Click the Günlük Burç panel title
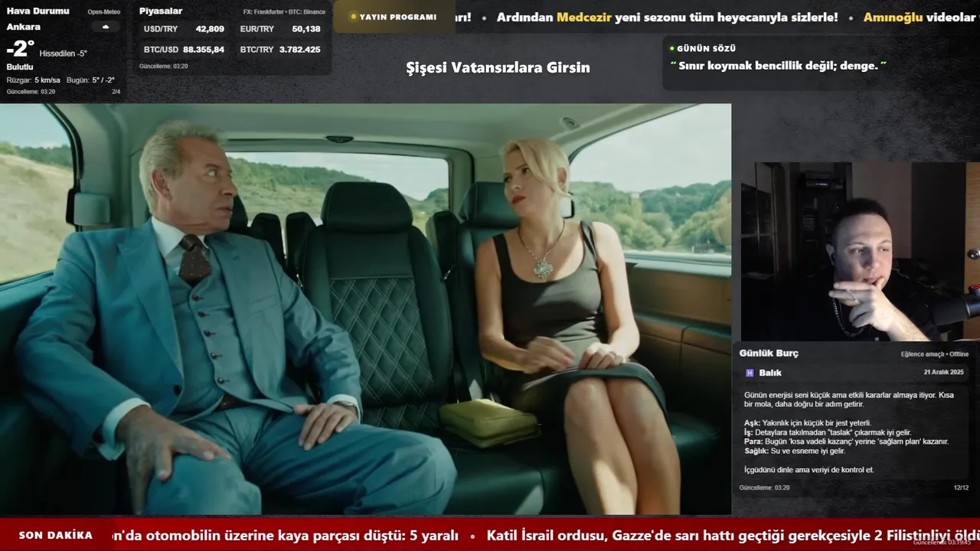The image size is (980, 551). coord(769,354)
